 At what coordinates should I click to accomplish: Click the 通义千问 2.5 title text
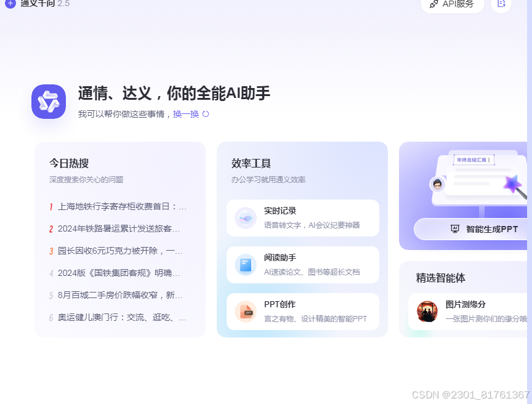coord(45,4)
